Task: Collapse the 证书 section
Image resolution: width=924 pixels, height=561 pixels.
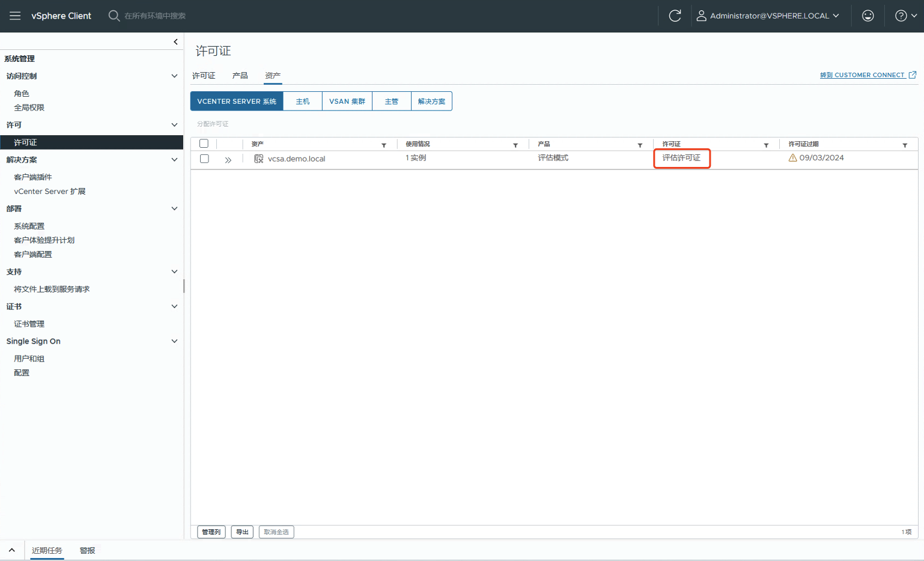Action: click(174, 306)
